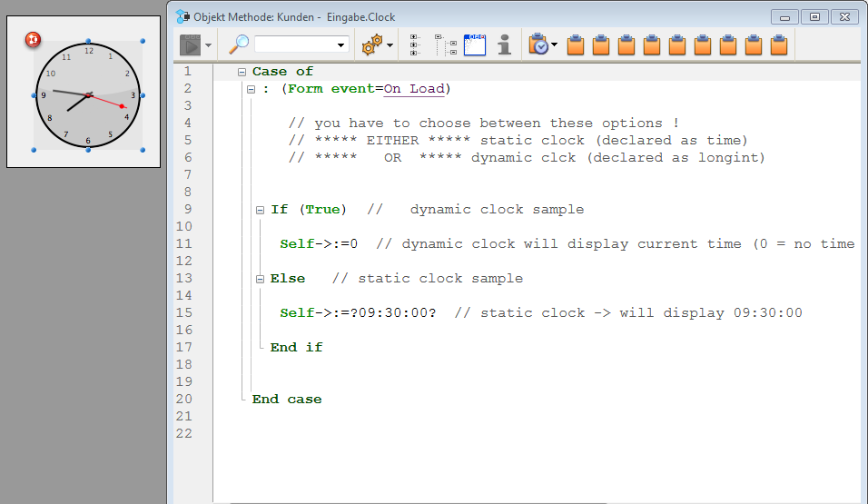Click the method information 'i' icon
The image size is (868, 504).
coord(504,44)
